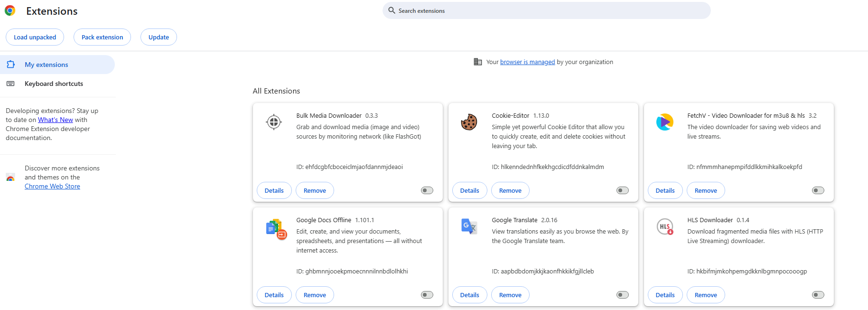Image resolution: width=868 pixels, height=310 pixels.
Task: Click the search magnifier icon
Action: coord(392,10)
